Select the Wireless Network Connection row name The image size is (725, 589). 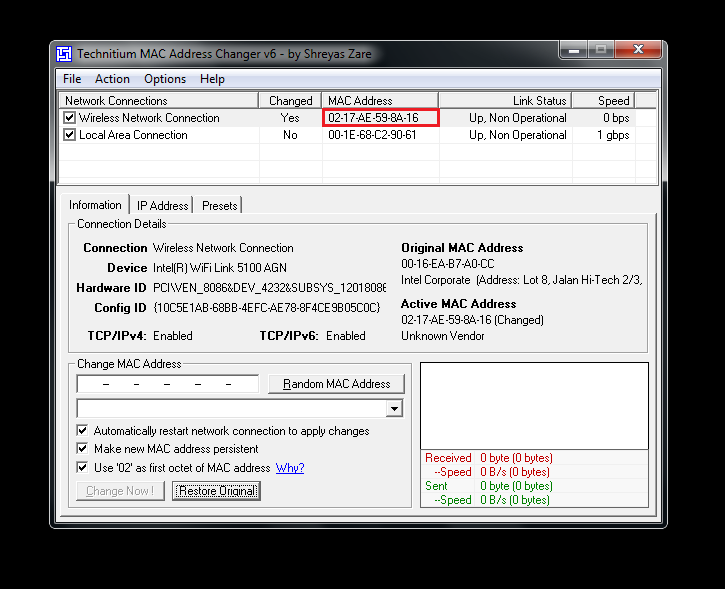tap(149, 118)
